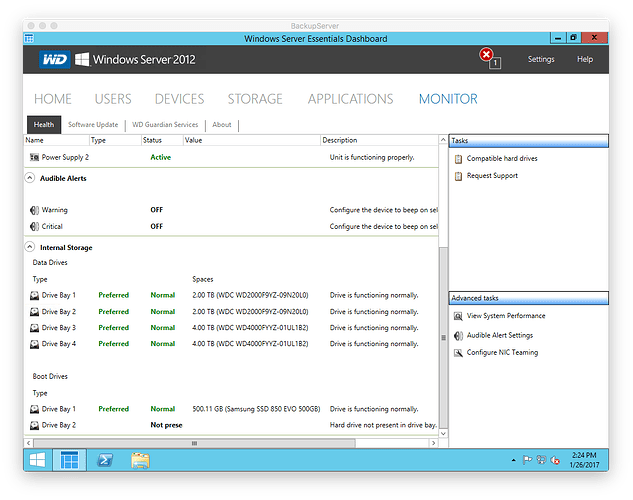Click the network tray icon

[x=541, y=460]
